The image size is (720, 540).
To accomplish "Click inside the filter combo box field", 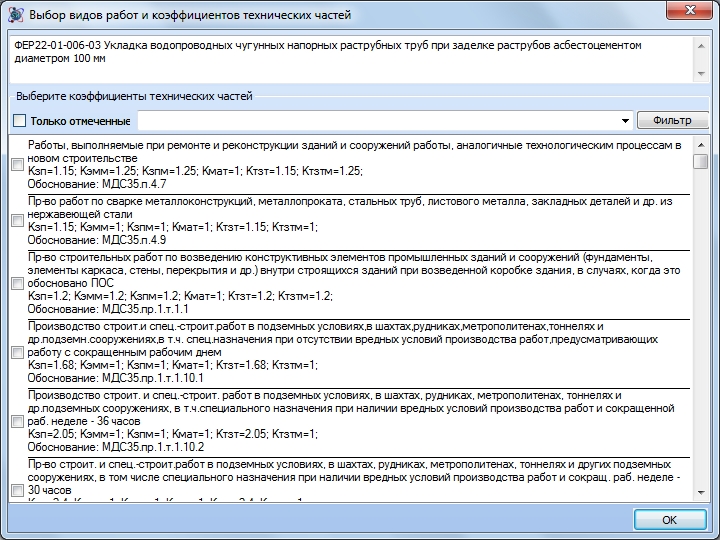I will click(x=380, y=121).
